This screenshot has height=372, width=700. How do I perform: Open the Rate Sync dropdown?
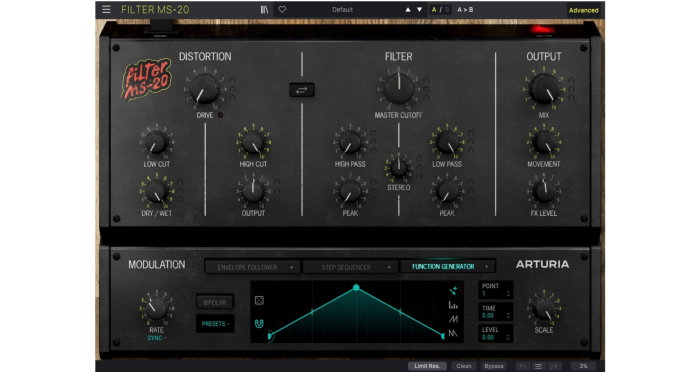point(156,338)
